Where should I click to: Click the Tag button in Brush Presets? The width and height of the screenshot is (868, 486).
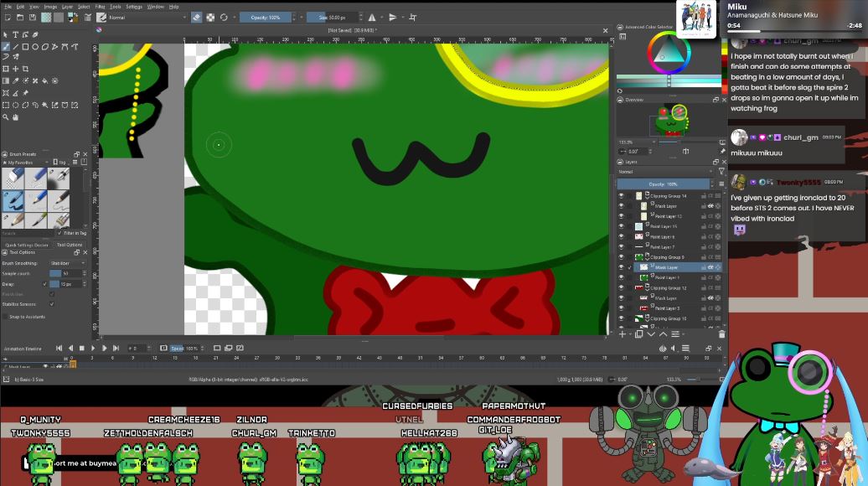[x=61, y=163]
